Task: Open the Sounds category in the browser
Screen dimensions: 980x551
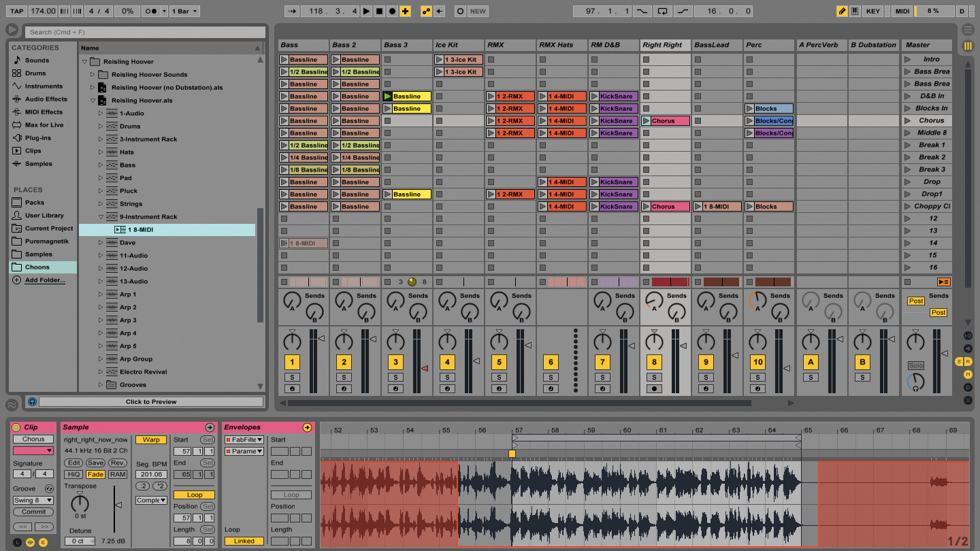Action: [37, 60]
